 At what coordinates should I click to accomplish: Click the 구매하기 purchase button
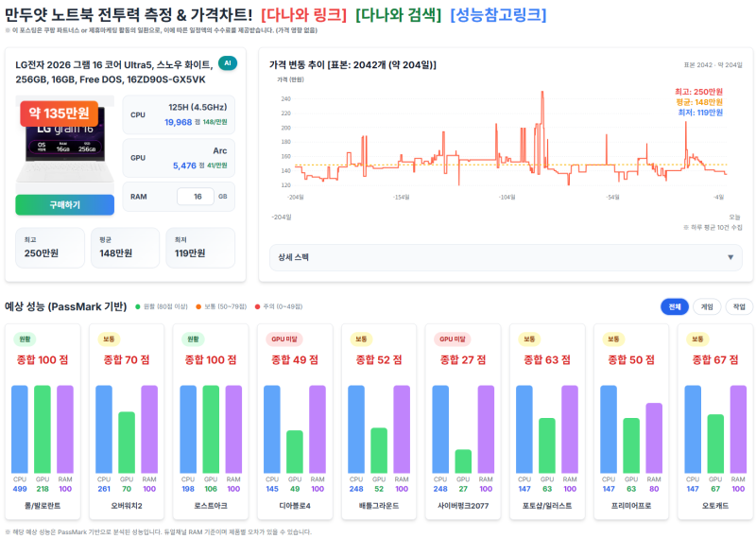pos(64,205)
